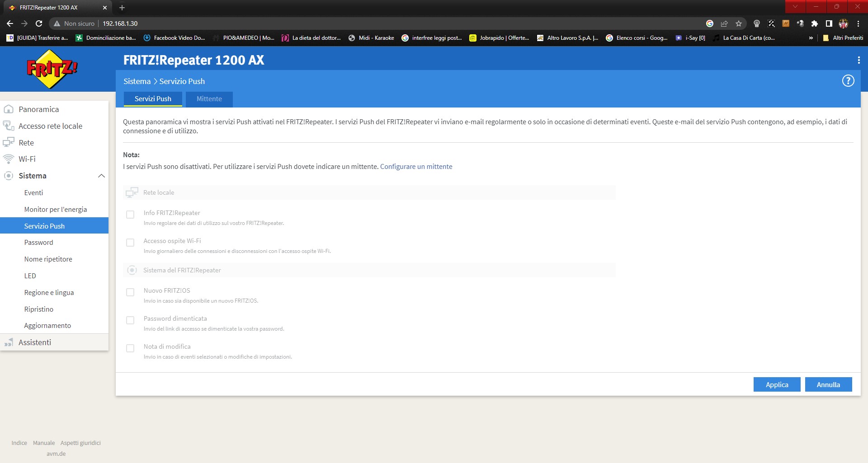
Task: Open Midi - Karaoke bookmark
Action: 371,38
